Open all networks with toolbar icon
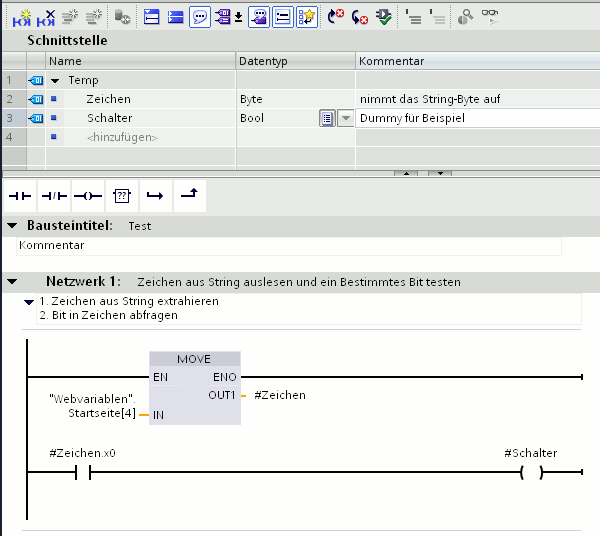 coord(152,17)
